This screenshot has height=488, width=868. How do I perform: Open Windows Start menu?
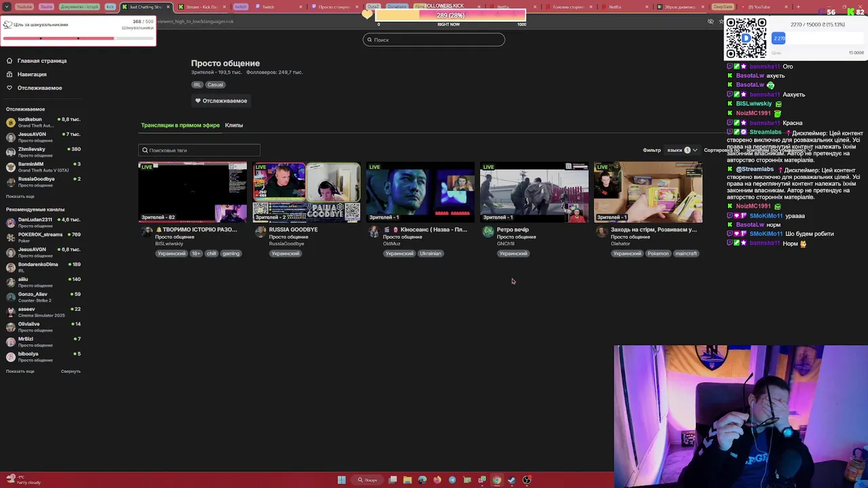pyautogui.click(x=342, y=480)
